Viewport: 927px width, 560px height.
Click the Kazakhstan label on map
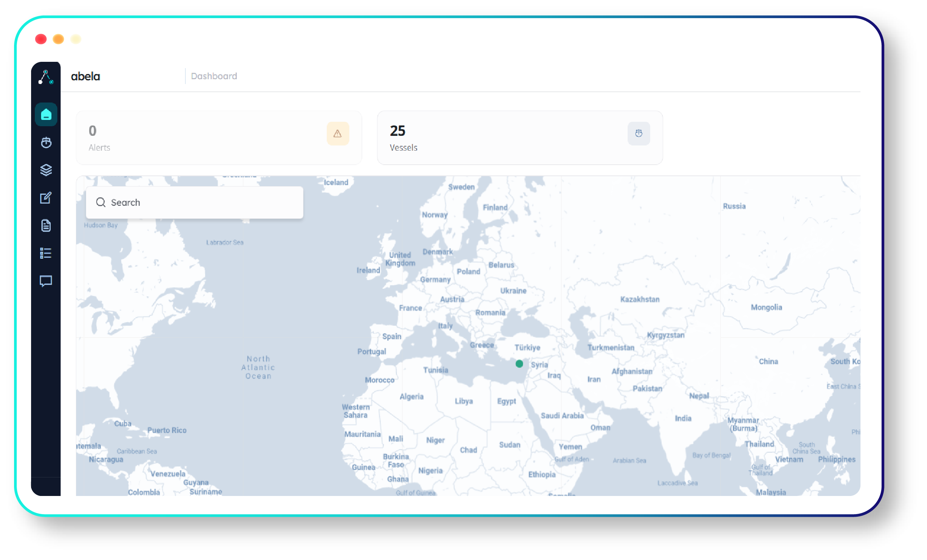click(x=639, y=299)
